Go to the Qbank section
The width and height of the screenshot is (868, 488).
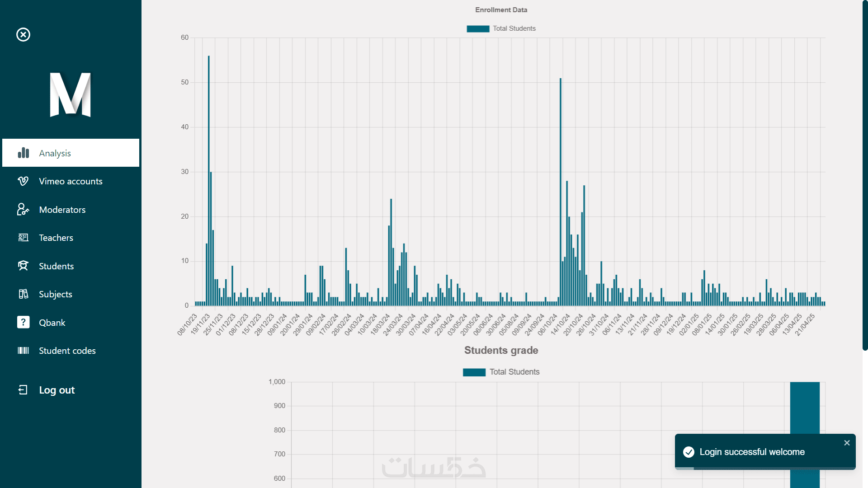[x=52, y=323]
